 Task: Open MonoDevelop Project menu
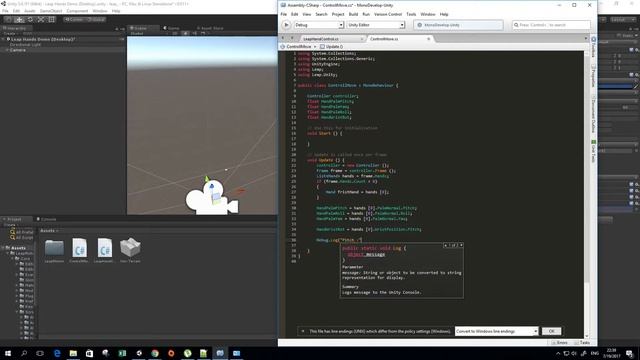click(338, 14)
